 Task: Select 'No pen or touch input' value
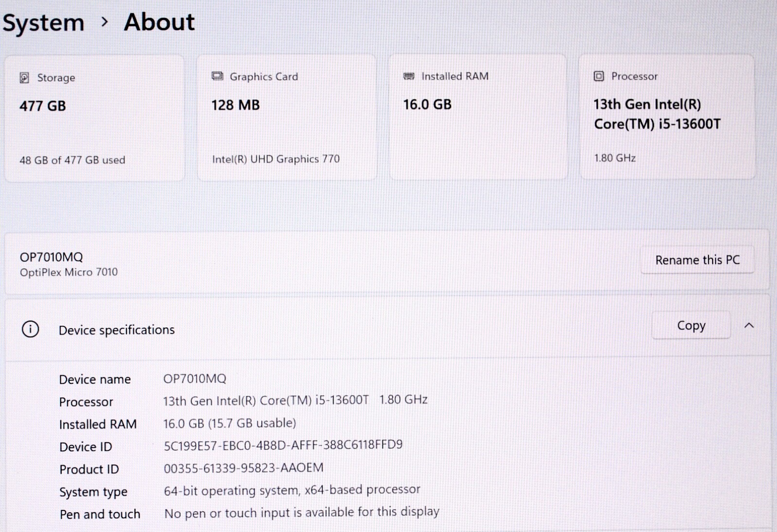point(302,513)
